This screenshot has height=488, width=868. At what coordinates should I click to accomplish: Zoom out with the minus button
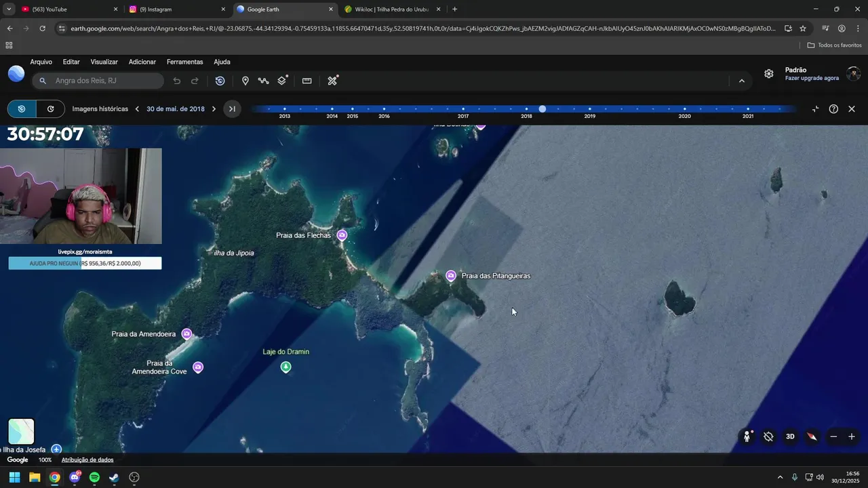tap(833, 436)
